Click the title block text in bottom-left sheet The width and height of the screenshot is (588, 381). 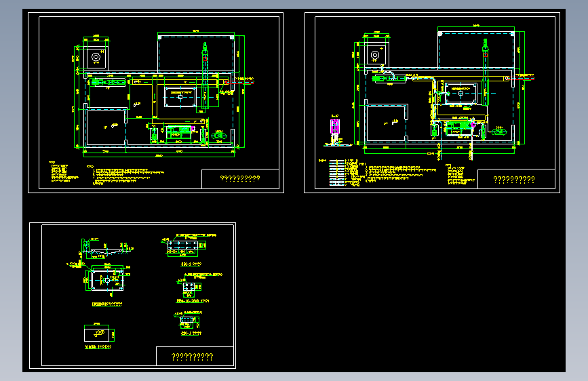[x=192, y=357]
